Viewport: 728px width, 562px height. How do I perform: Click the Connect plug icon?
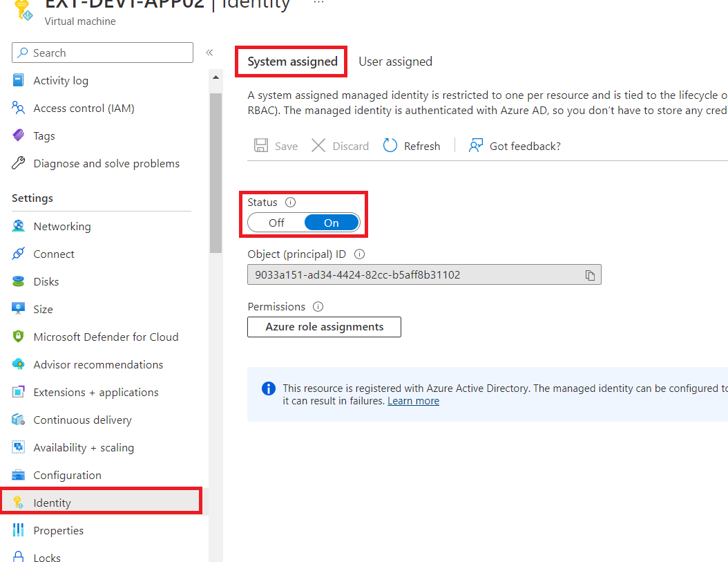pos(18,254)
